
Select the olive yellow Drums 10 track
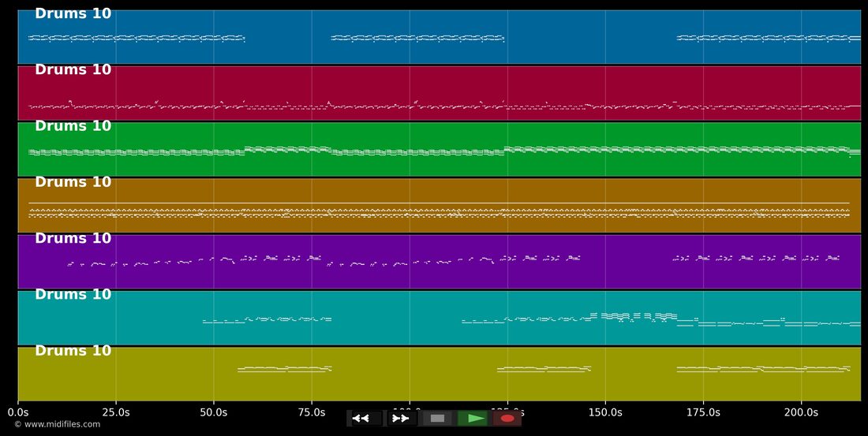[440, 374]
